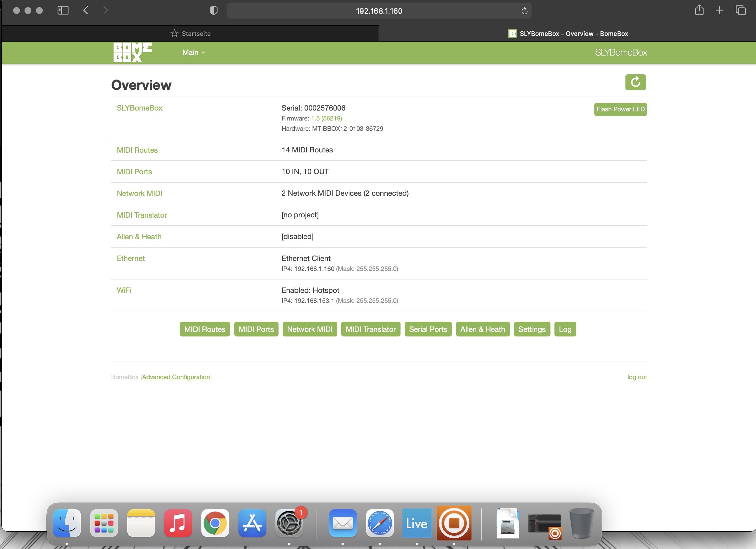Open System Preferences in dock
Image resolution: width=756 pixels, height=549 pixels.
[x=289, y=523]
